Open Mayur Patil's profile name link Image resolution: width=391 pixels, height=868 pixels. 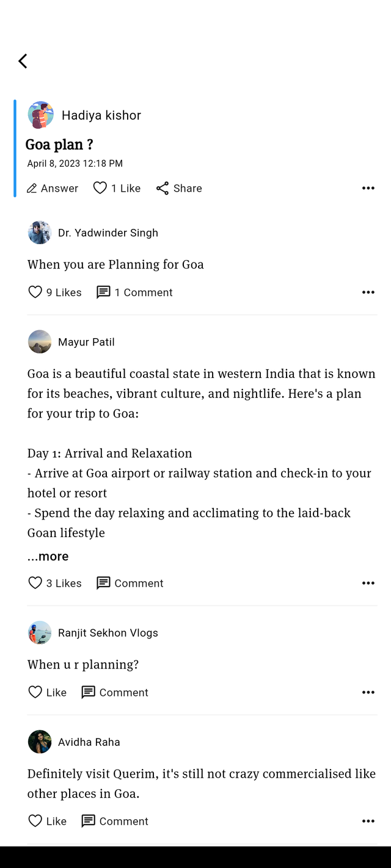pos(86,342)
